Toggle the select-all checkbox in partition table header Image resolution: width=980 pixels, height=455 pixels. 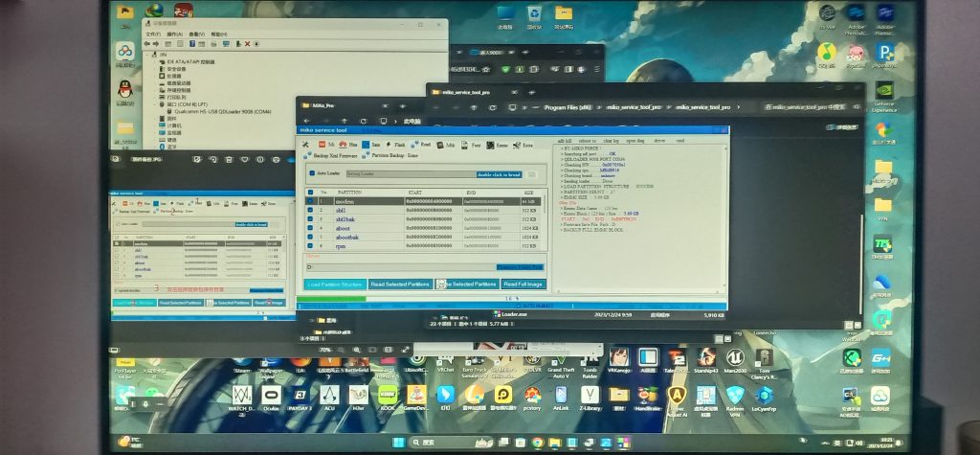click(x=310, y=192)
